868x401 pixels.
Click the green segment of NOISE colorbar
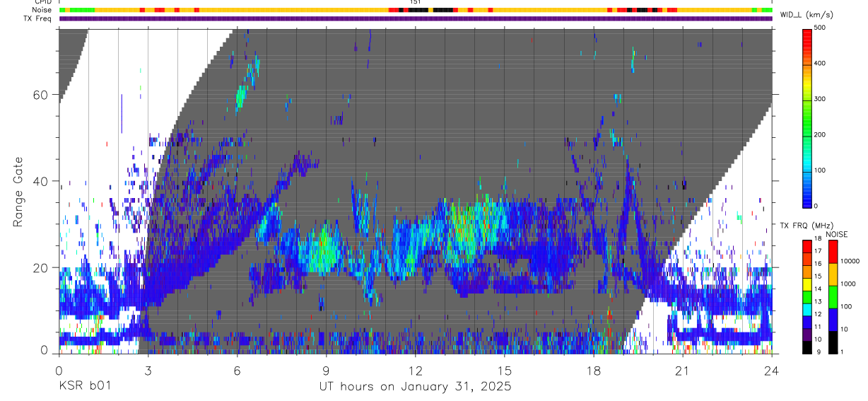pos(833,296)
